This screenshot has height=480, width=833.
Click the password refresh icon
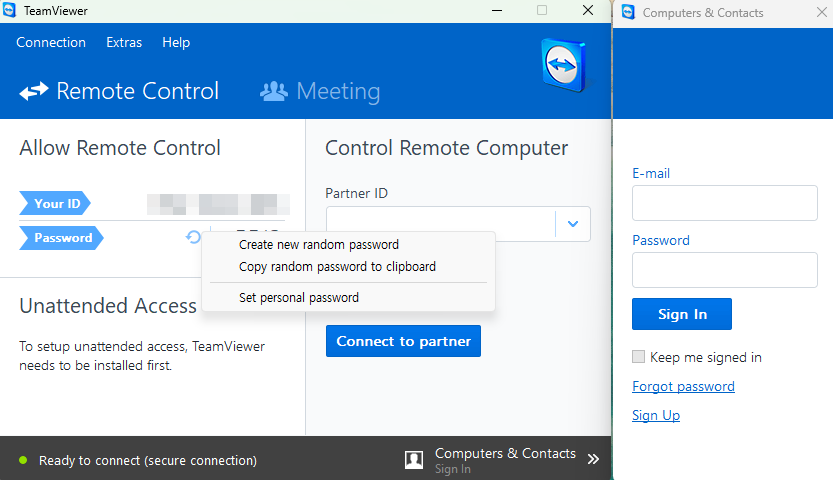(193, 237)
